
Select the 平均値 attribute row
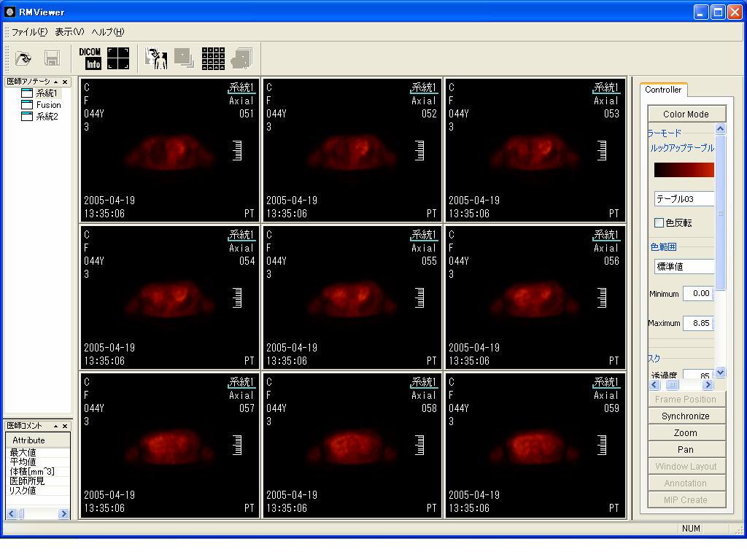[x=38, y=462]
